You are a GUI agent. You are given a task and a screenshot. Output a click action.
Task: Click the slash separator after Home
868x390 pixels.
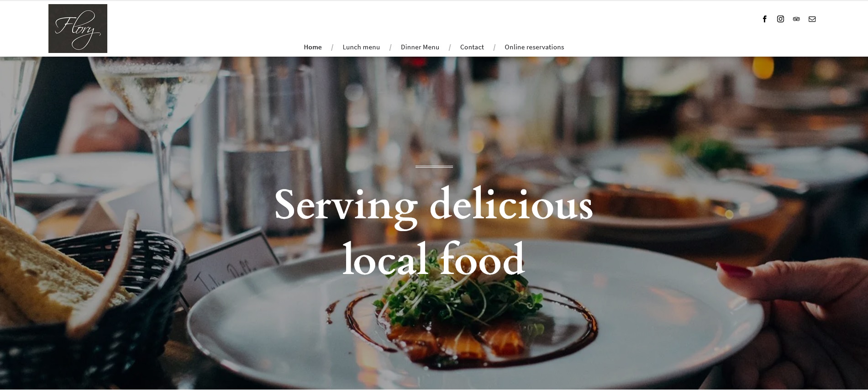pyautogui.click(x=332, y=47)
